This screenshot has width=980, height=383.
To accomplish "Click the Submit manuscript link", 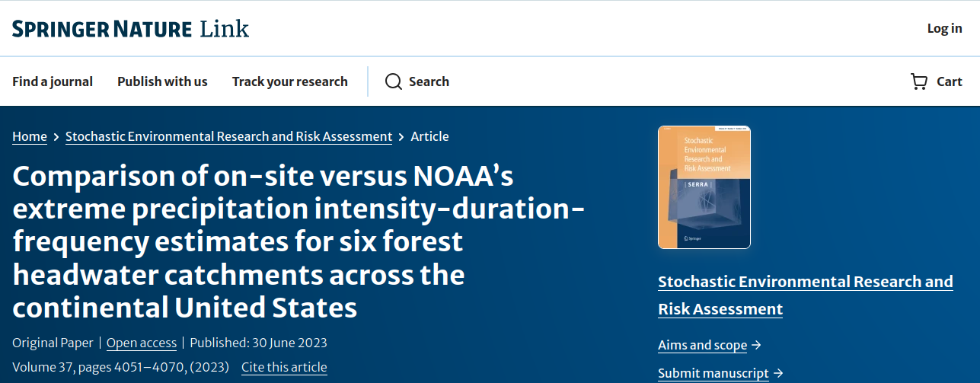I will (x=713, y=373).
